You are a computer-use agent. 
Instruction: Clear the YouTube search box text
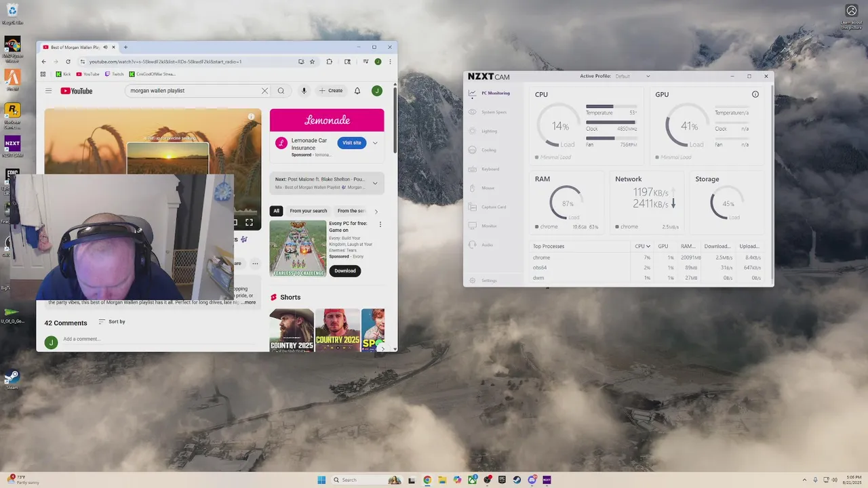(x=264, y=91)
